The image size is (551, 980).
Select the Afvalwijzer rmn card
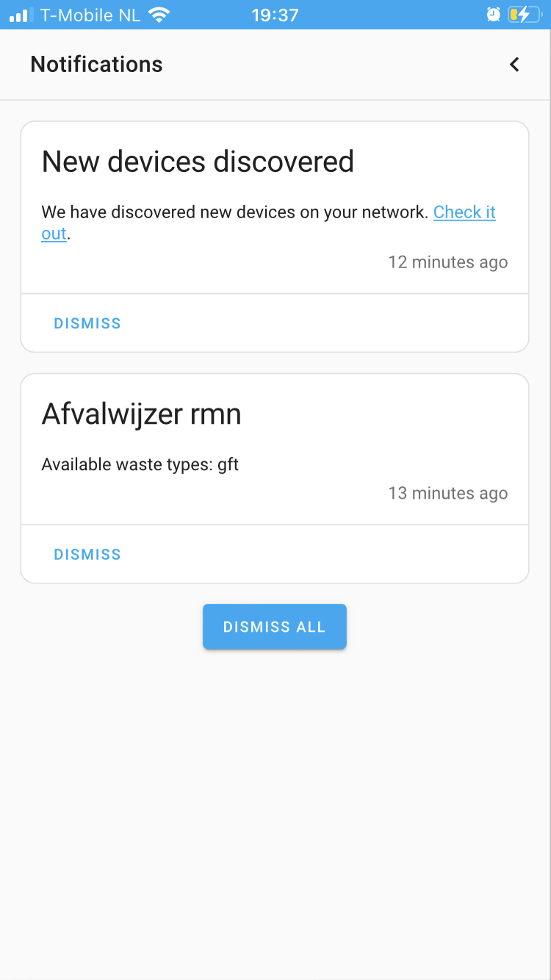[x=274, y=448]
